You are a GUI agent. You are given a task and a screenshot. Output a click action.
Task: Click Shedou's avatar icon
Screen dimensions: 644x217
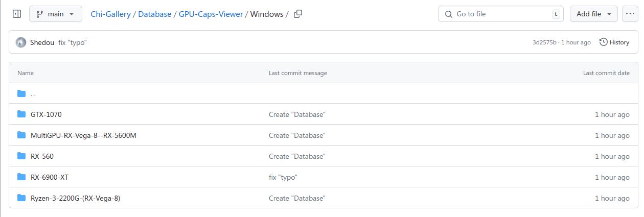coord(21,42)
